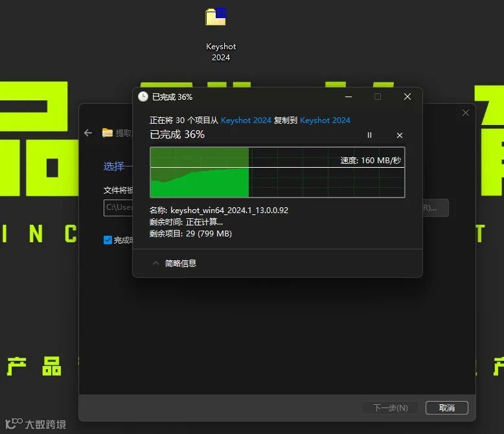Go back with the extract wizard arrow

pyautogui.click(x=88, y=133)
